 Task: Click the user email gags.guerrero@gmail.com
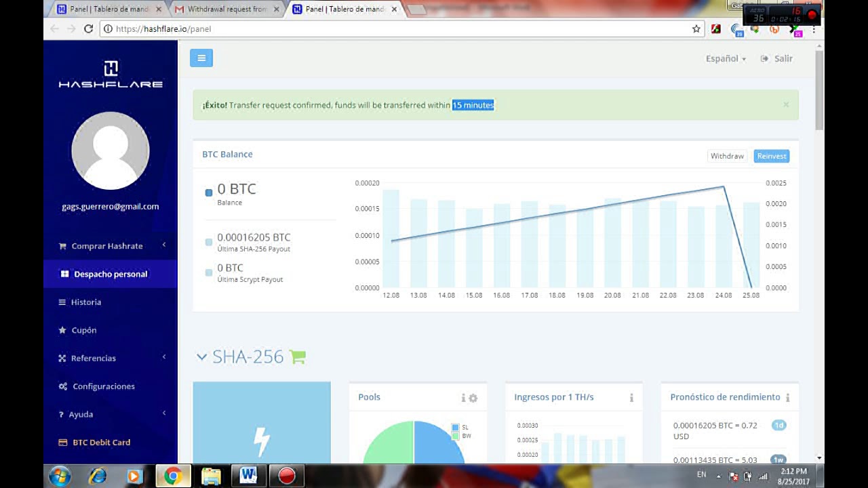(111, 207)
